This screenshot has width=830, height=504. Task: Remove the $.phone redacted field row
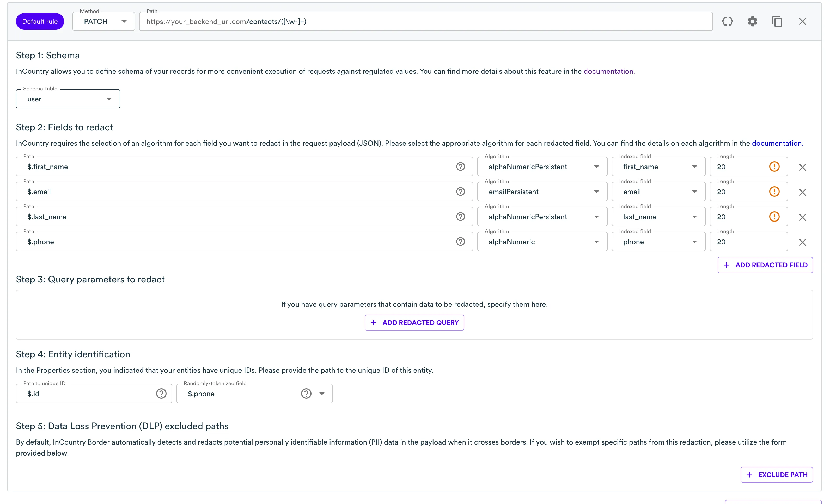(x=802, y=242)
